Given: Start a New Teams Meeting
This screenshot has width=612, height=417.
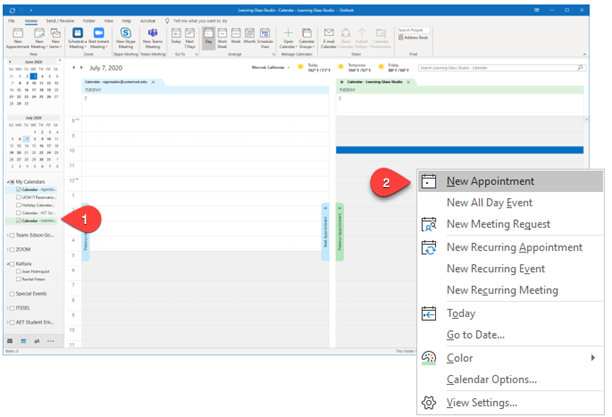Looking at the screenshot, I should 153,38.
